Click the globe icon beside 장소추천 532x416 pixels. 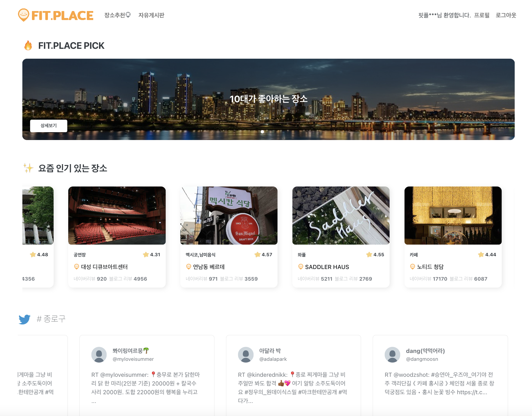tap(128, 15)
